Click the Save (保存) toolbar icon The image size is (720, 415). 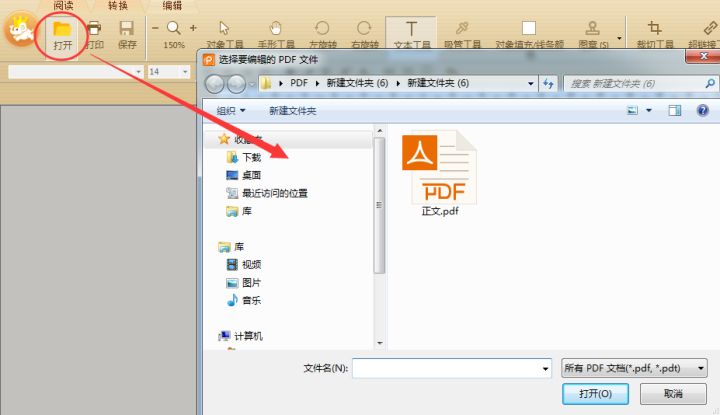pos(127,29)
